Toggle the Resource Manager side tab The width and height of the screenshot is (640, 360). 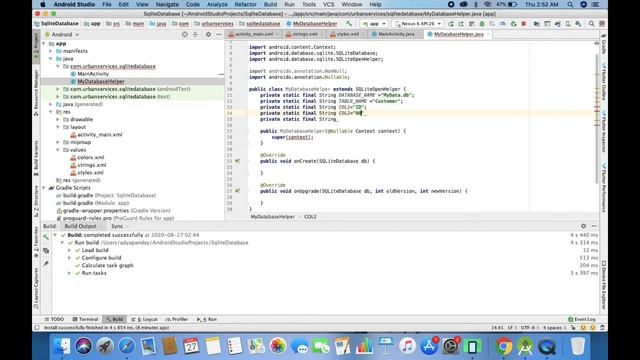[36, 92]
